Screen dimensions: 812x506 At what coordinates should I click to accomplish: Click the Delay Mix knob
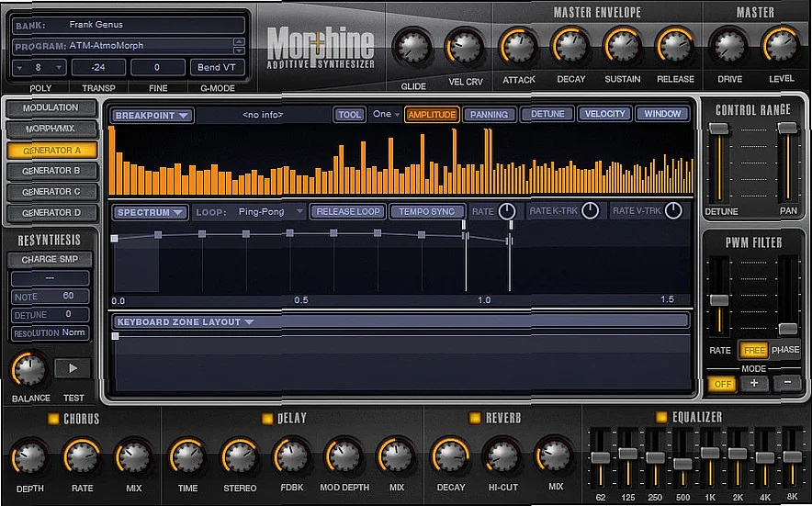[396, 456]
